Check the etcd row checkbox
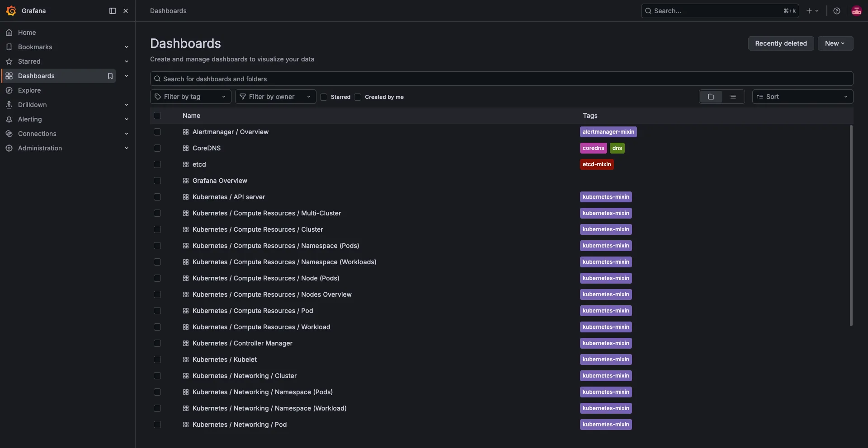868x448 pixels. (x=157, y=164)
